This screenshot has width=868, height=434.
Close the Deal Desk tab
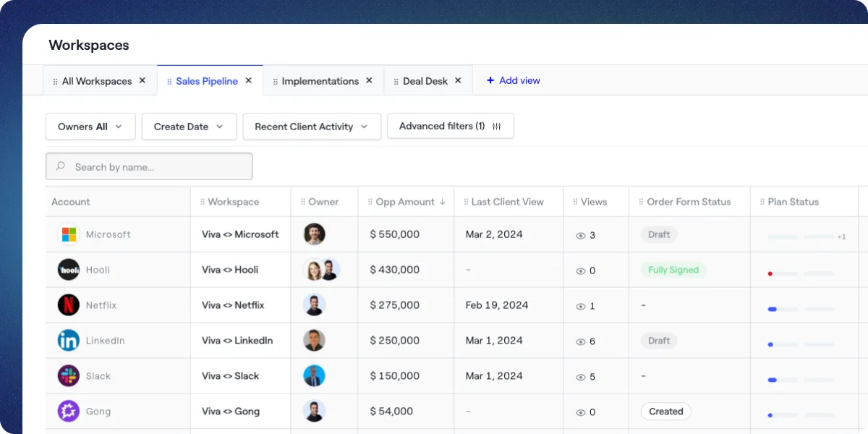tap(458, 81)
